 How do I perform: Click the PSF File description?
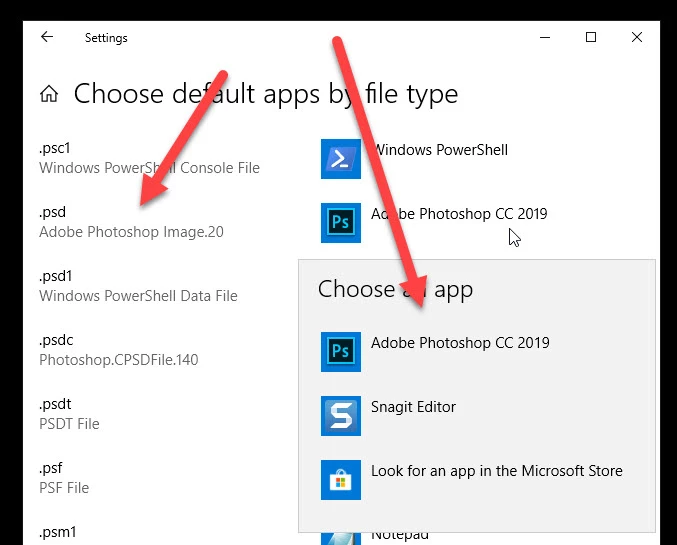click(x=64, y=488)
